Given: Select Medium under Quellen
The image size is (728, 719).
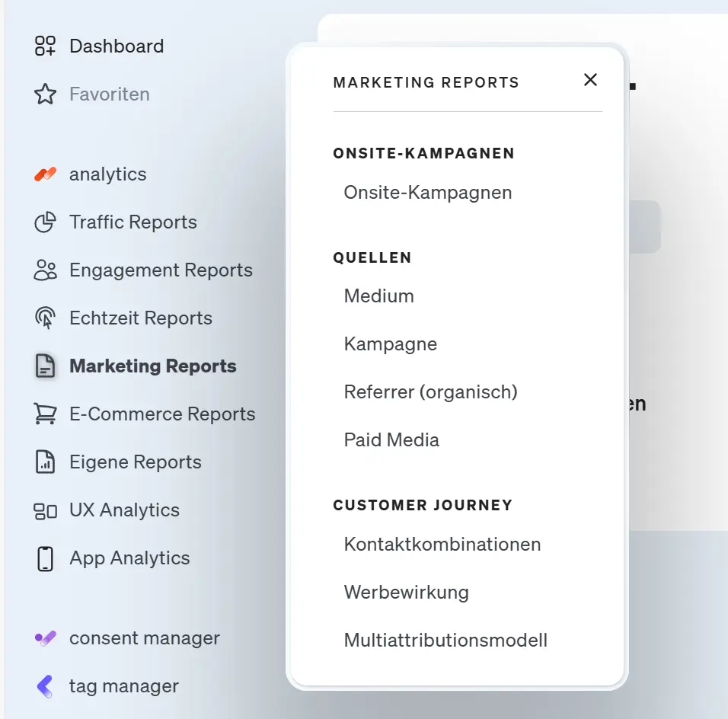Looking at the screenshot, I should click(x=378, y=296).
